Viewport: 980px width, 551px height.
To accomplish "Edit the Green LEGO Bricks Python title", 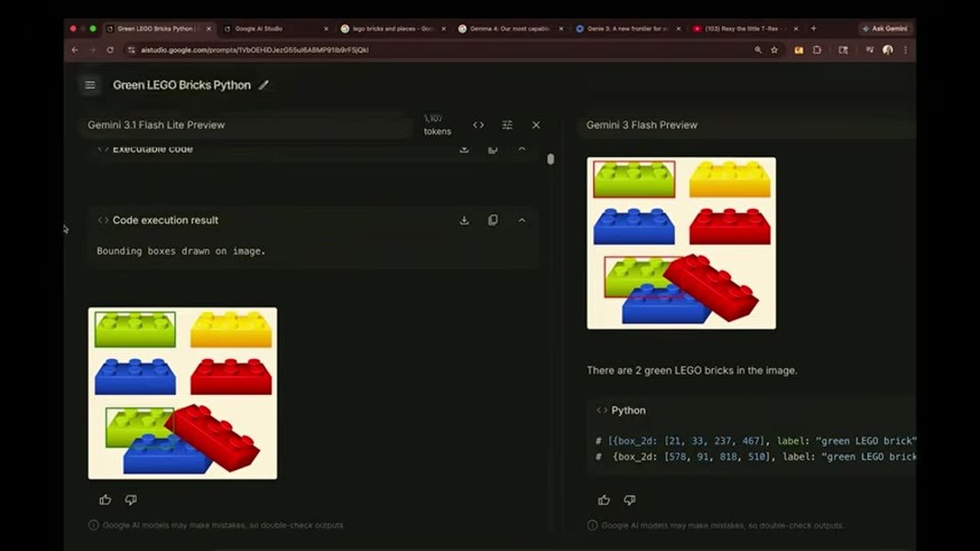I will point(264,85).
